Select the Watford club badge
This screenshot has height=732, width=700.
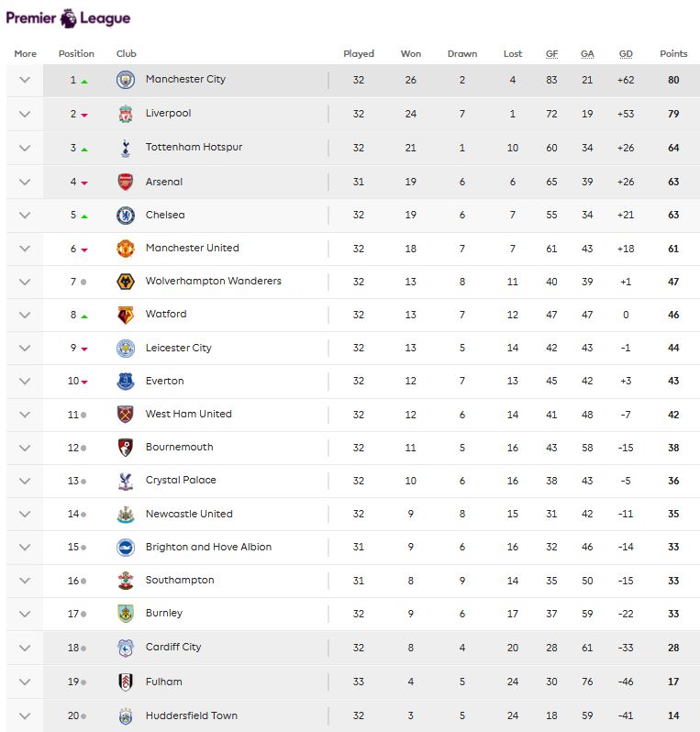point(126,315)
